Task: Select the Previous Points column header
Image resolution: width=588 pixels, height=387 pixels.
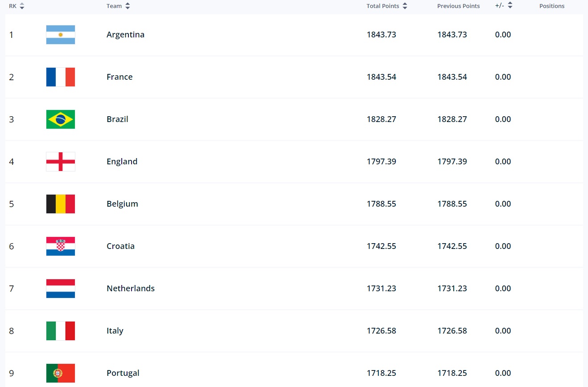Action: pyautogui.click(x=458, y=6)
